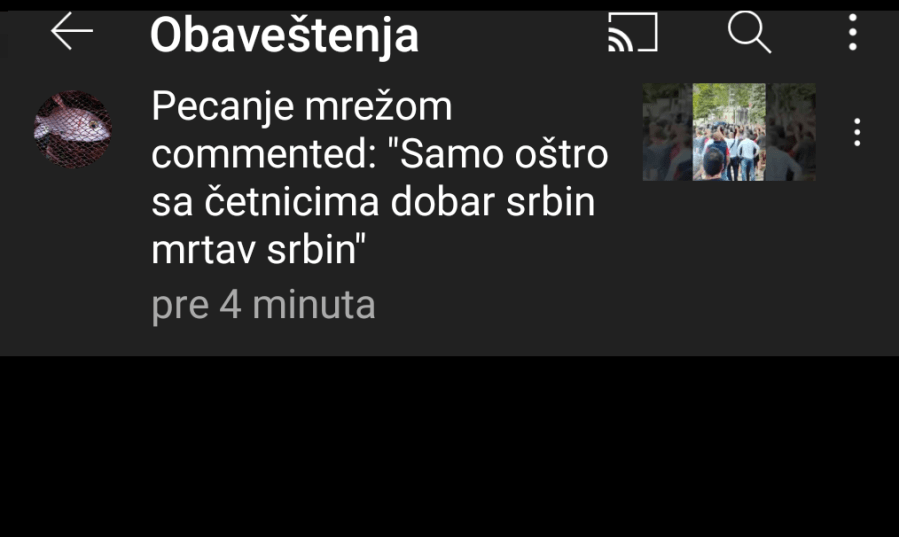The width and height of the screenshot is (899, 537).
Task: Click the sharp center portion of the thumbnail
Action: (x=729, y=132)
